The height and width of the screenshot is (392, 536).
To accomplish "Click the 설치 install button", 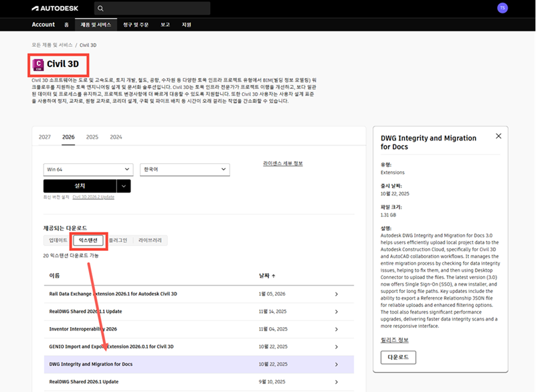I will click(x=80, y=186).
